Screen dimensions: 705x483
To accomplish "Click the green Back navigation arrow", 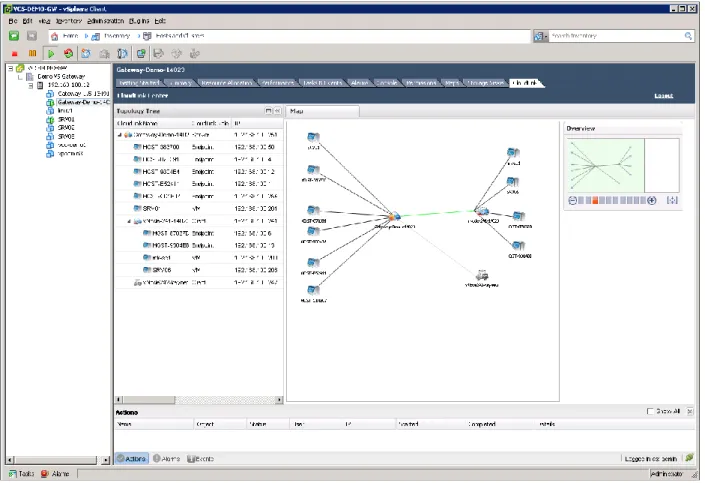I will tap(14, 36).
